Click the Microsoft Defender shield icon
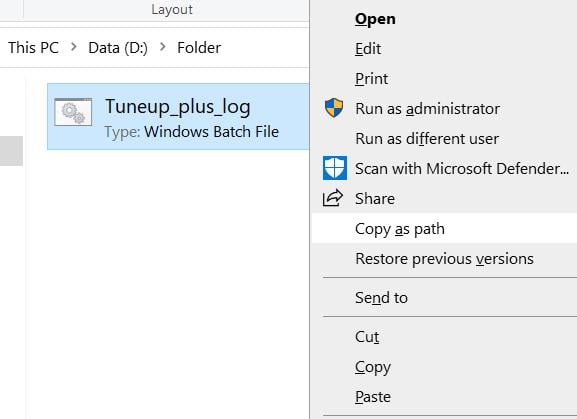Image resolution: width=577 pixels, height=419 pixels. [x=334, y=168]
